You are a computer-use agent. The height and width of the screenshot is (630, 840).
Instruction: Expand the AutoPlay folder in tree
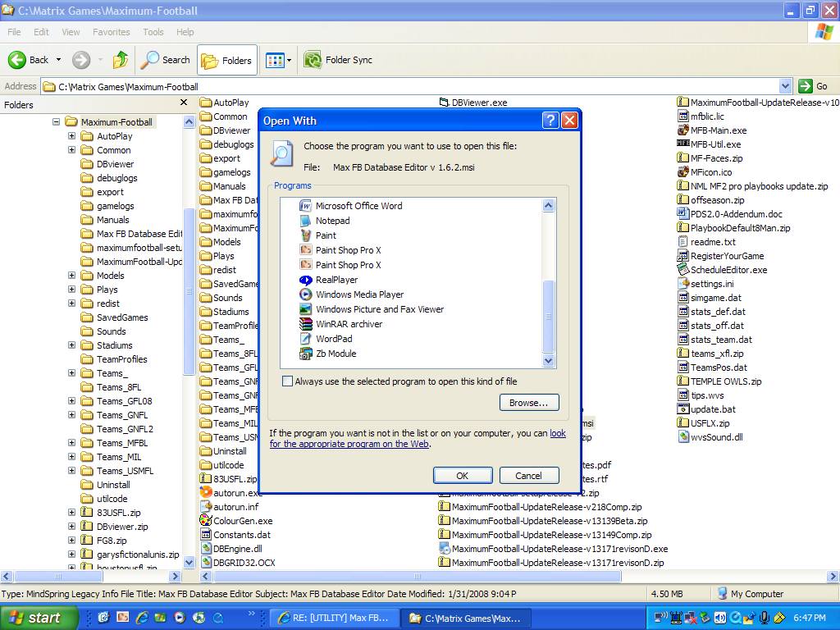point(72,136)
